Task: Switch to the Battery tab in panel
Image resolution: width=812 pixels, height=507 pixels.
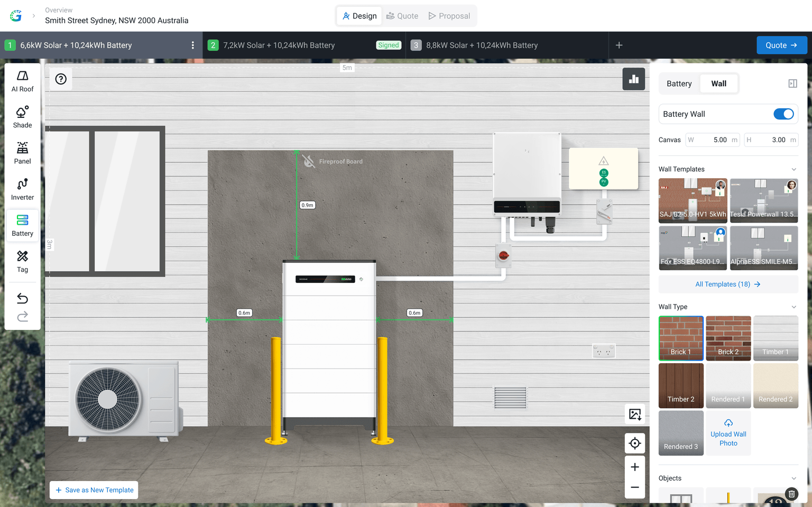Action: [x=679, y=84]
